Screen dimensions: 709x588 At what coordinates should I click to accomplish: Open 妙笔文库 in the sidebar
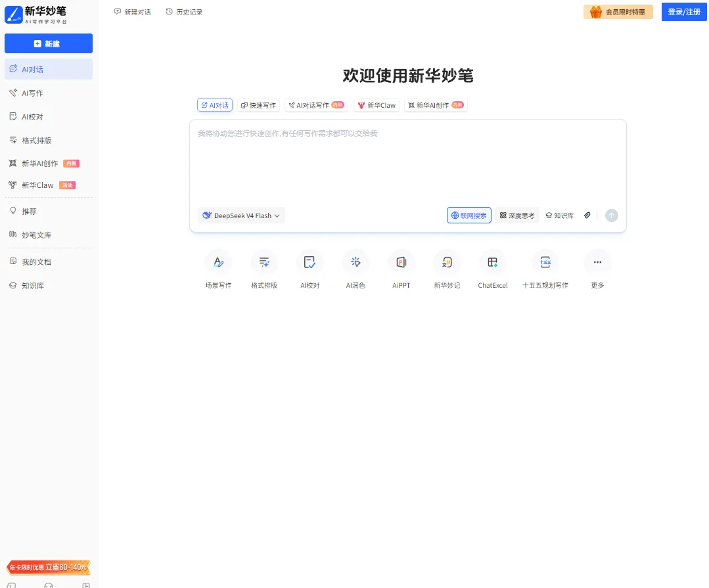click(49, 235)
